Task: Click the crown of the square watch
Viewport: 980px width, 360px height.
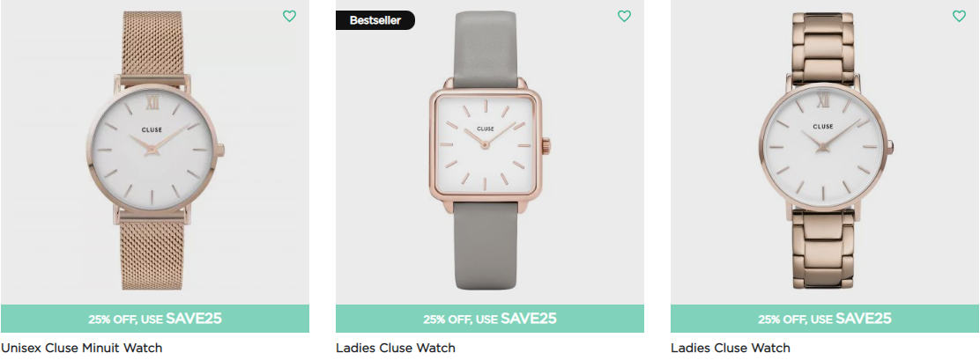Action: (546, 143)
